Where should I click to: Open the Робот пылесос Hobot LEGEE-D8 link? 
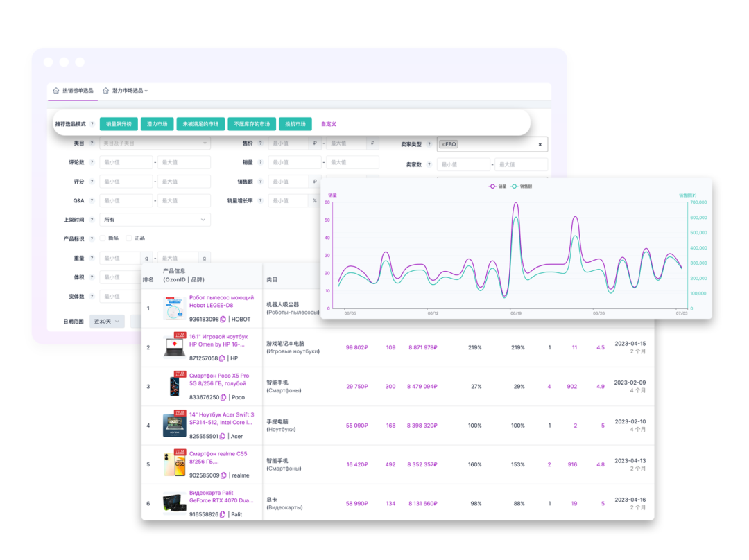click(x=221, y=301)
